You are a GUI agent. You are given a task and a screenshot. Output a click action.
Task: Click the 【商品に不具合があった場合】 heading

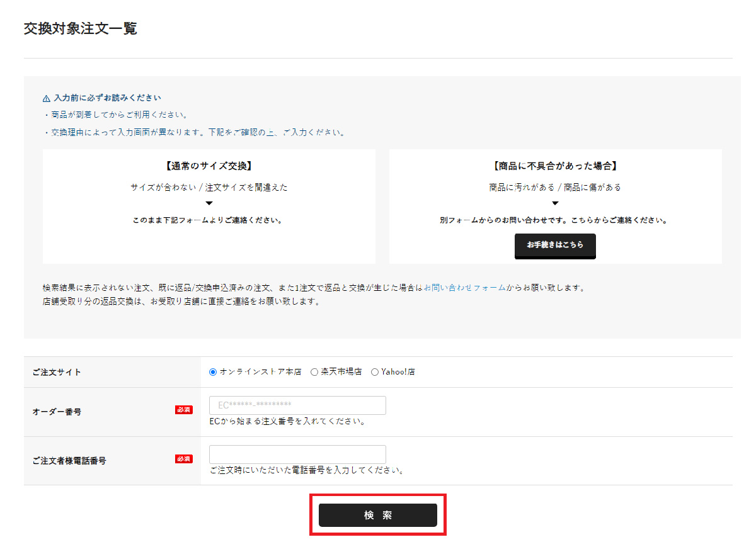tap(555, 166)
